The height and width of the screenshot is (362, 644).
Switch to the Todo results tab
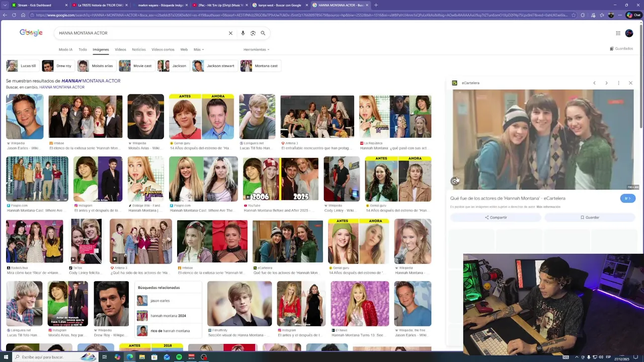coord(83,49)
